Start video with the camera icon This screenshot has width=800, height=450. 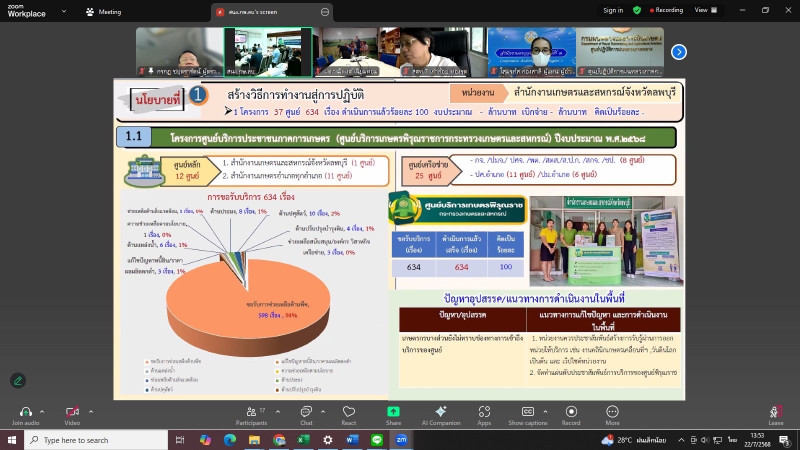pyautogui.click(x=72, y=411)
